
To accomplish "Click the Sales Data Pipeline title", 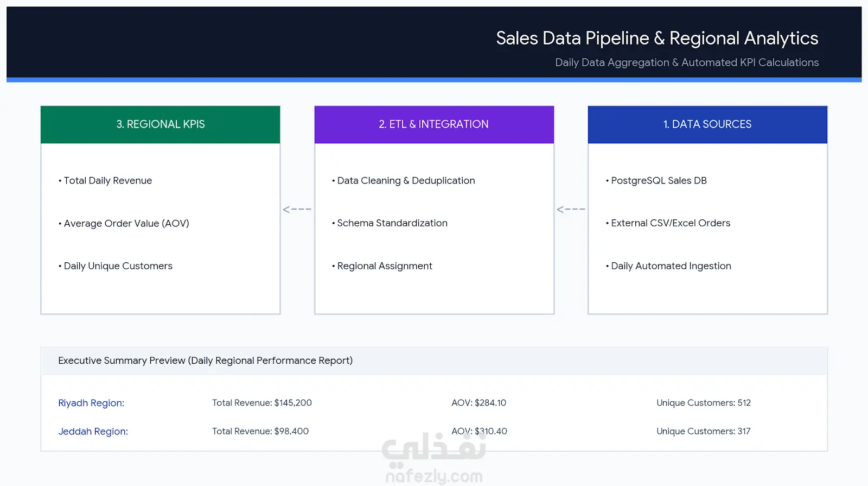I will (657, 38).
